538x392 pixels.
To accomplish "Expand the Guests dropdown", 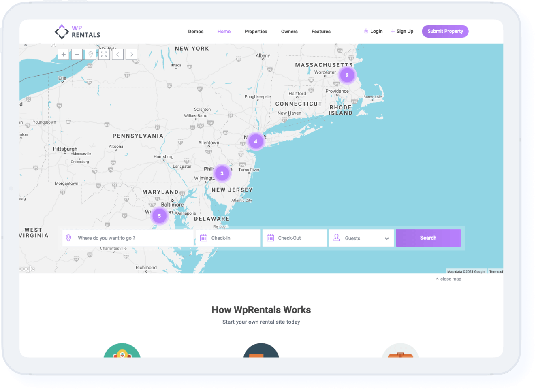I will 361,238.
